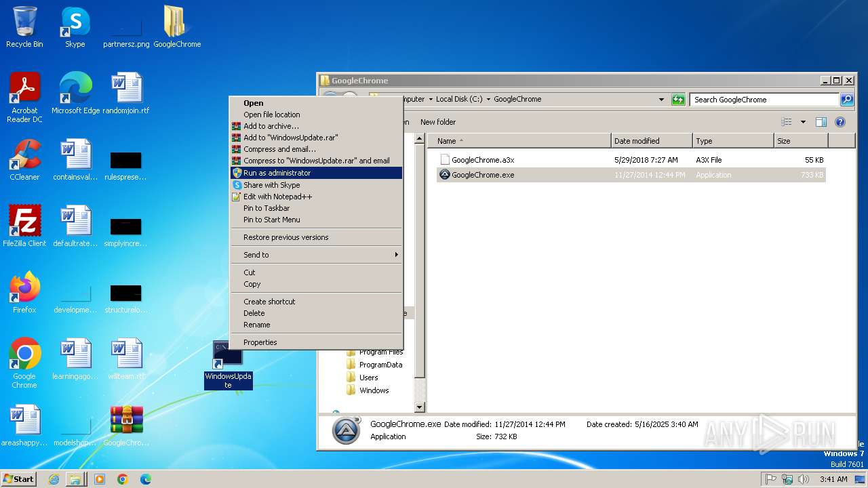This screenshot has height=488, width=868.
Task: Toggle the Explorer preview pane icon
Action: [x=821, y=122]
